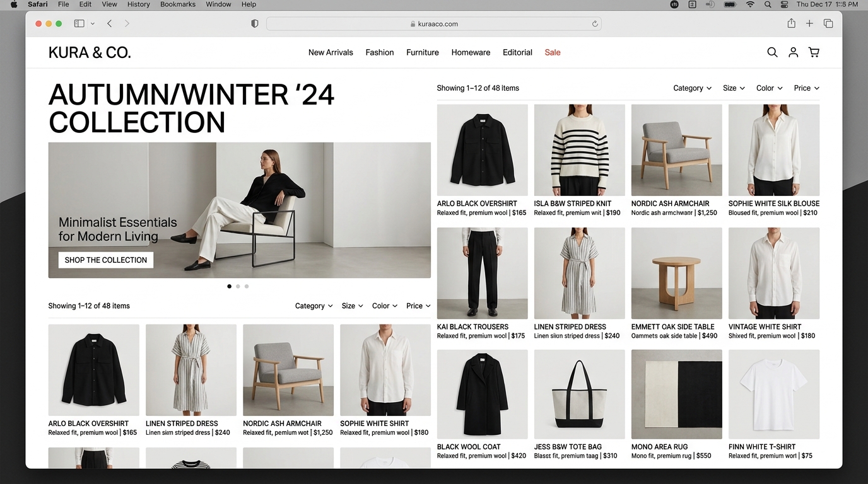
Task: Go to the Fashion section
Action: 380,52
